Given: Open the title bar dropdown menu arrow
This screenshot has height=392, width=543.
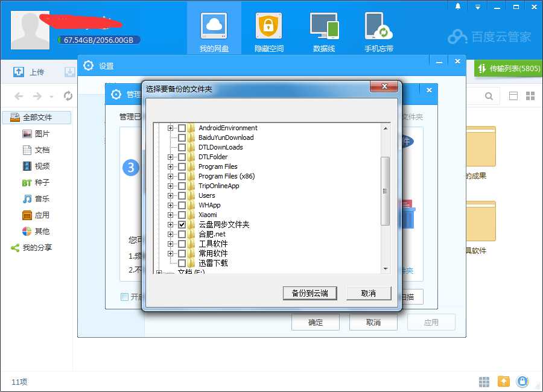Looking at the screenshot, I should pos(478,7).
